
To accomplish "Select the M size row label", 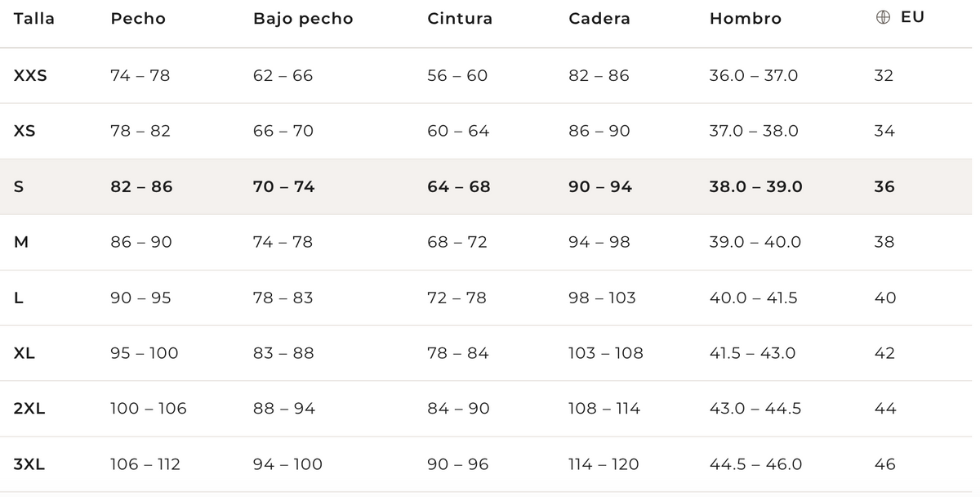I will (21, 242).
